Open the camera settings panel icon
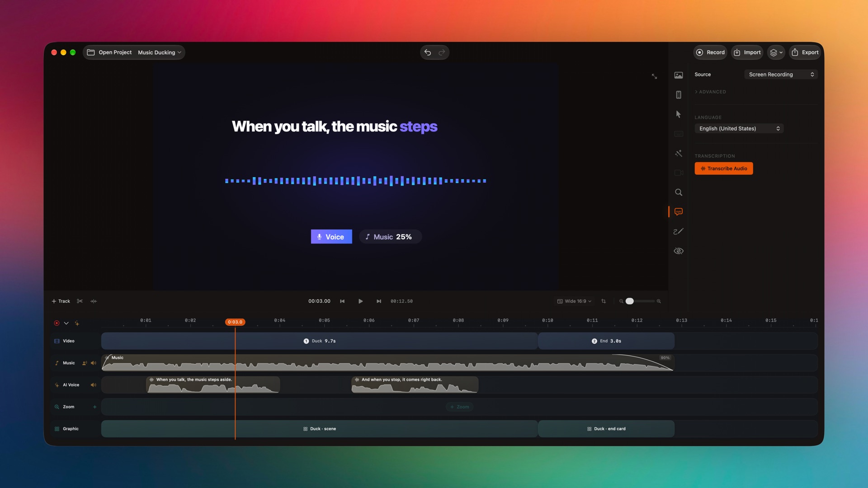868x488 pixels. (x=678, y=173)
